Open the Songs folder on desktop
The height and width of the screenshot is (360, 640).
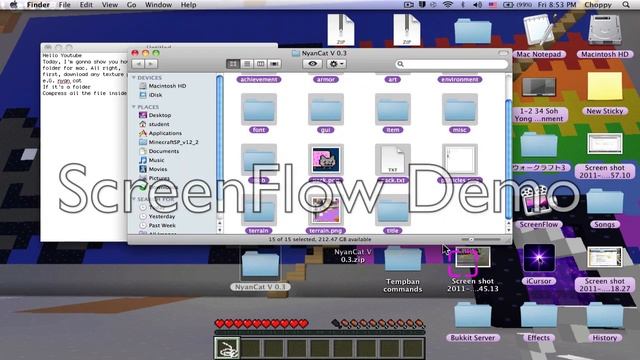pyautogui.click(x=604, y=202)
